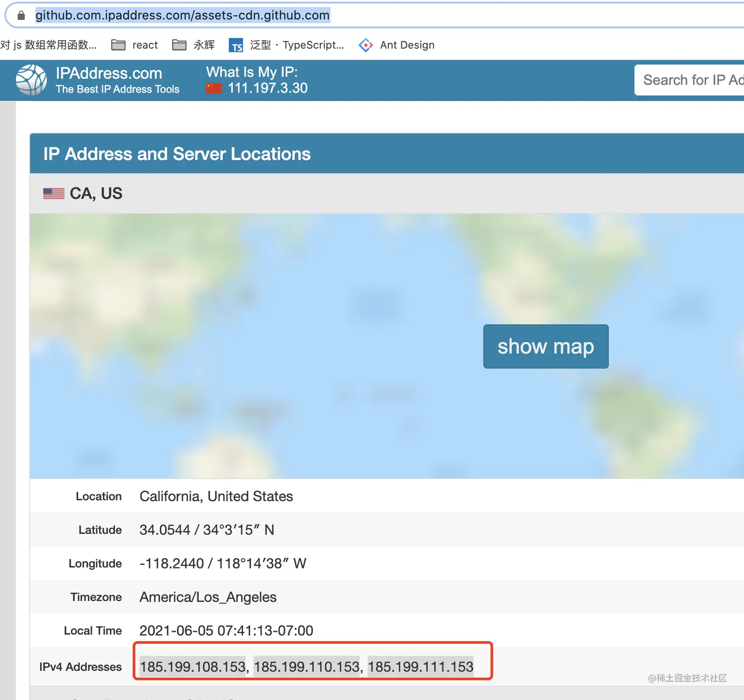Click the IPv4 Addresses row label

click(x=81, y=667)
